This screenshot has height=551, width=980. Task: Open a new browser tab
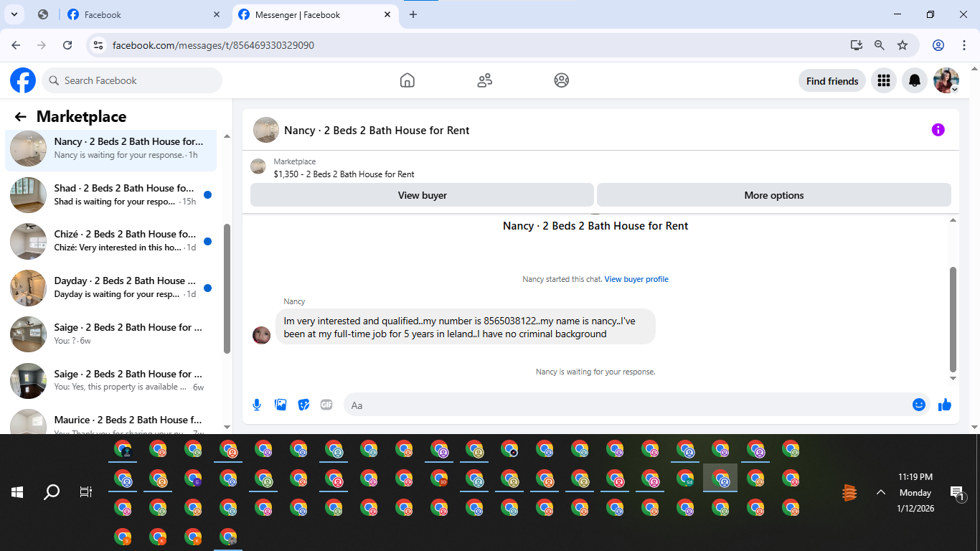413,14
